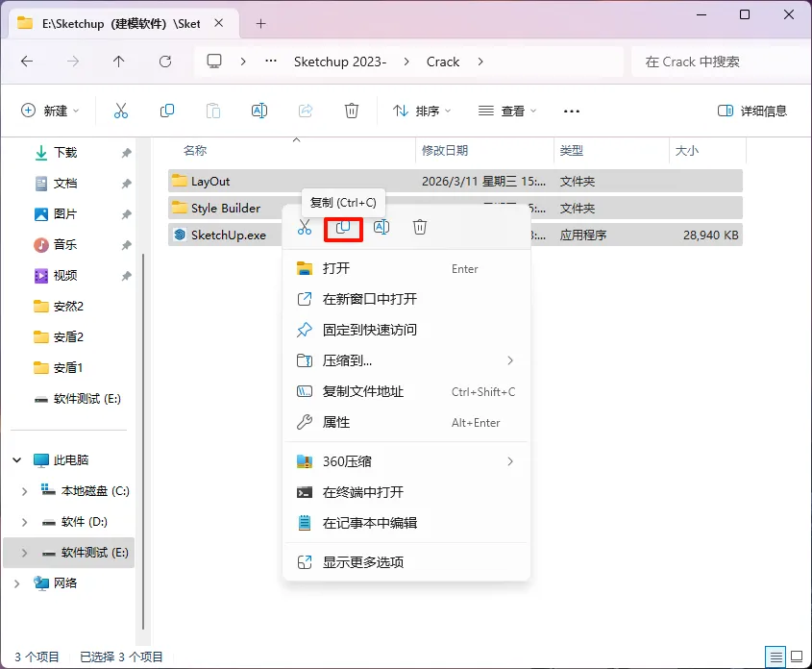The height and width of the screenshot is (669, 812).
Task: Click the 应用程序 type cell
Action: click(x=582, y=235)
